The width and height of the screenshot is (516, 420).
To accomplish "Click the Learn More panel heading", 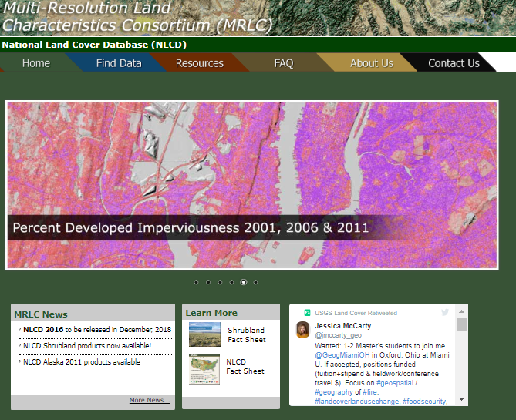I will coord(211,313).
